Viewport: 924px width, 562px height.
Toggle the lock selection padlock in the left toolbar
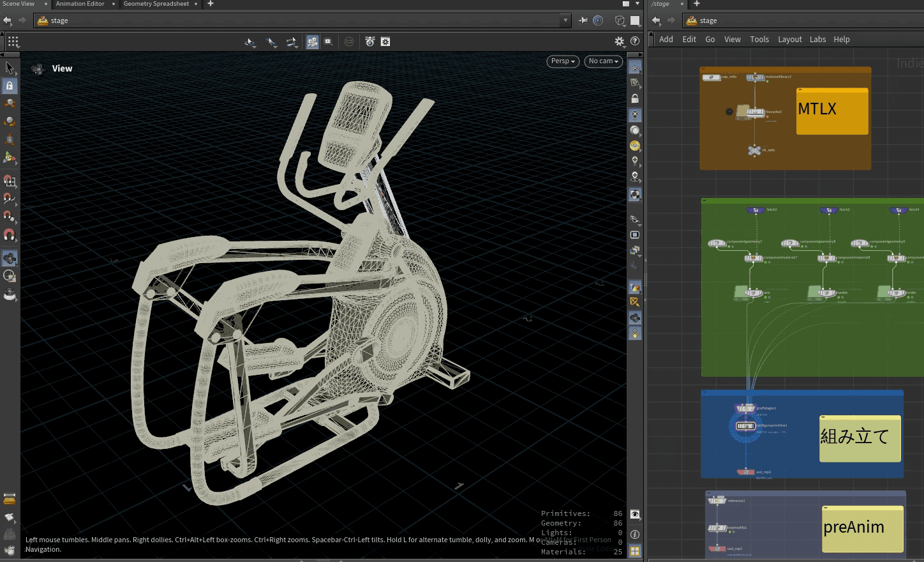[x=10, y=86]
